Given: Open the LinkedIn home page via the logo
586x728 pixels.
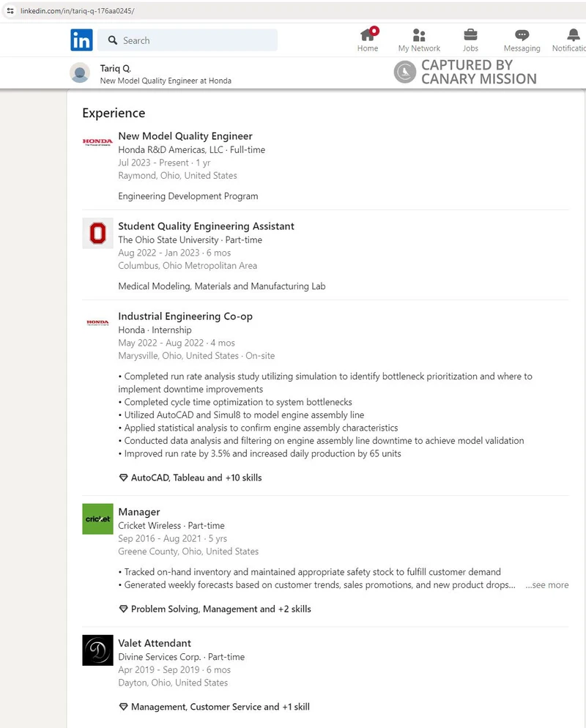Looking at the screenshot, I should 81,40.
